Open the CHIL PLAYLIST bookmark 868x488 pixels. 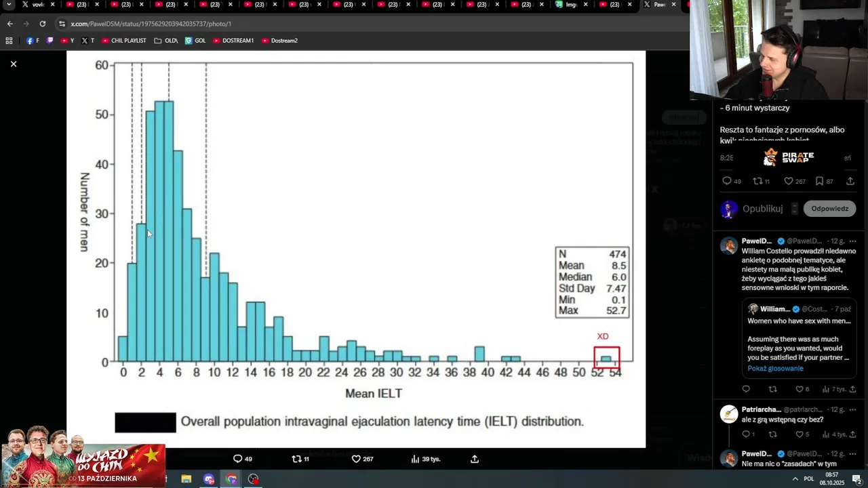[x=124, y=41]
